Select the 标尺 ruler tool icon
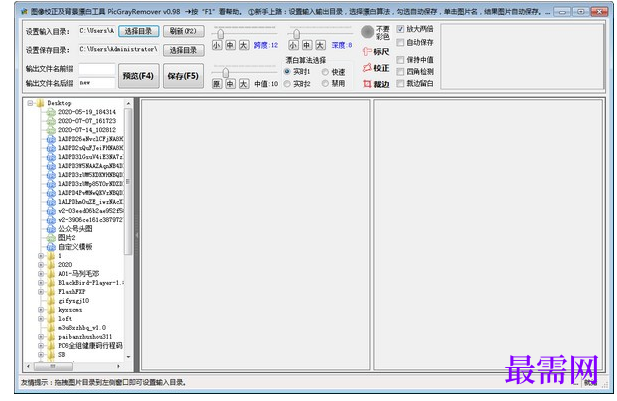Image resolution: width=617 pixels, height=401 pixels. [367, 52]
